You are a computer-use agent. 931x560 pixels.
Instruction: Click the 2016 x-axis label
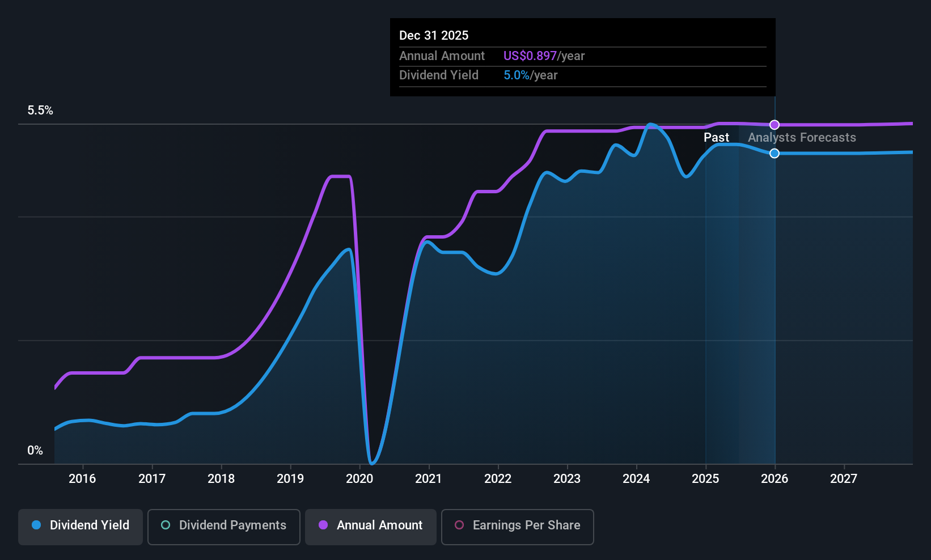click(x=82, y=478)
